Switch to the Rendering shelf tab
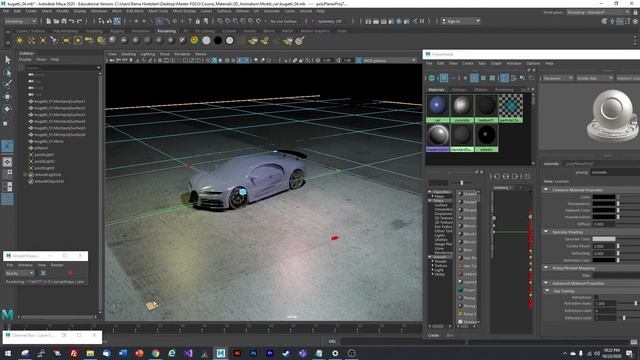 click(x=166, y=31)
